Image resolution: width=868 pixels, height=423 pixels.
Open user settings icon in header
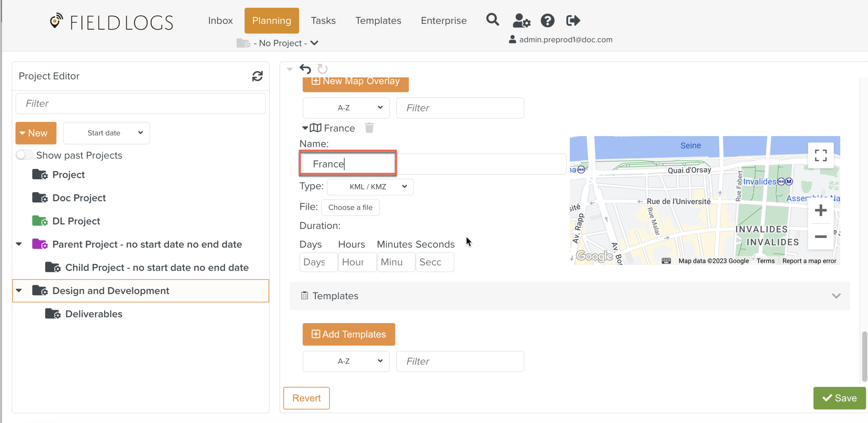[x=521, y=20]
